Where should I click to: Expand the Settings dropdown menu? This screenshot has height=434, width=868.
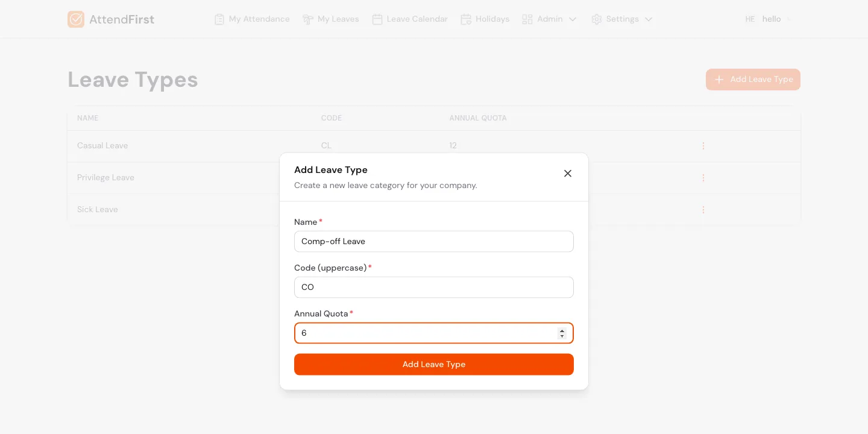coord(649,19)
